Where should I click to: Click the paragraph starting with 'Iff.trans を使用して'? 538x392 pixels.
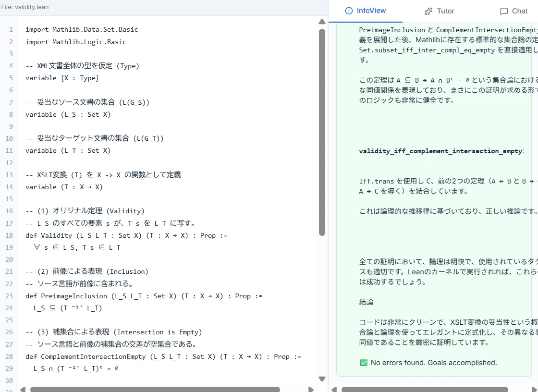[449, 186]
